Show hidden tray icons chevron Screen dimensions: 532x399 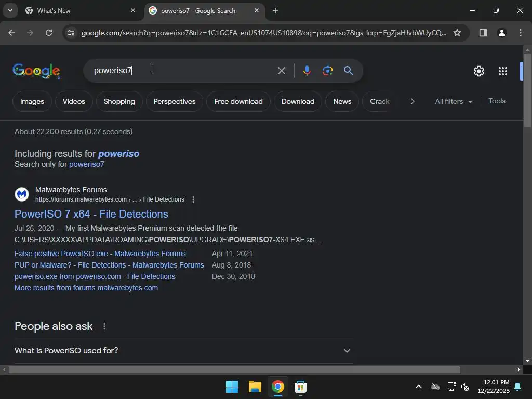(419, 387)
